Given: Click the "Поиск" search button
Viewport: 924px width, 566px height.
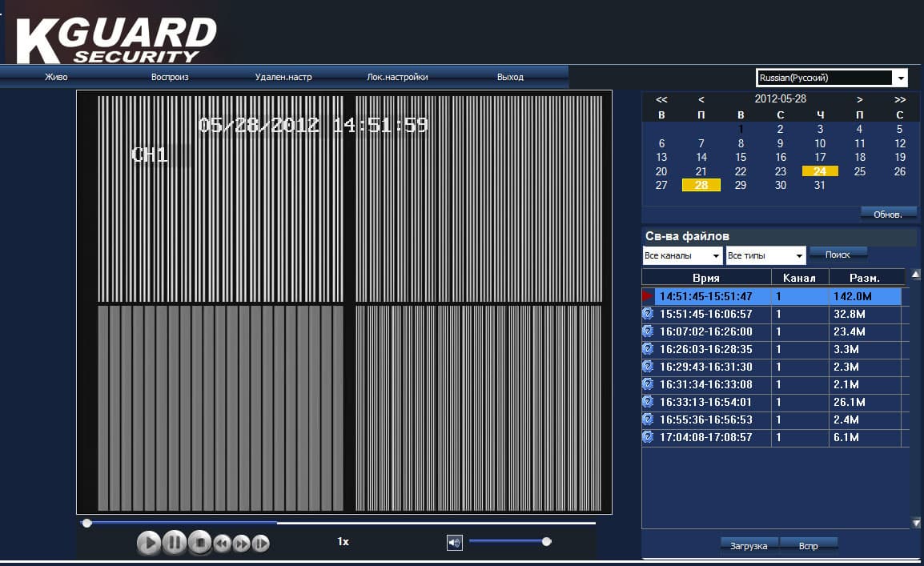Looking at the screenshot, I should [x=838, y=255].
